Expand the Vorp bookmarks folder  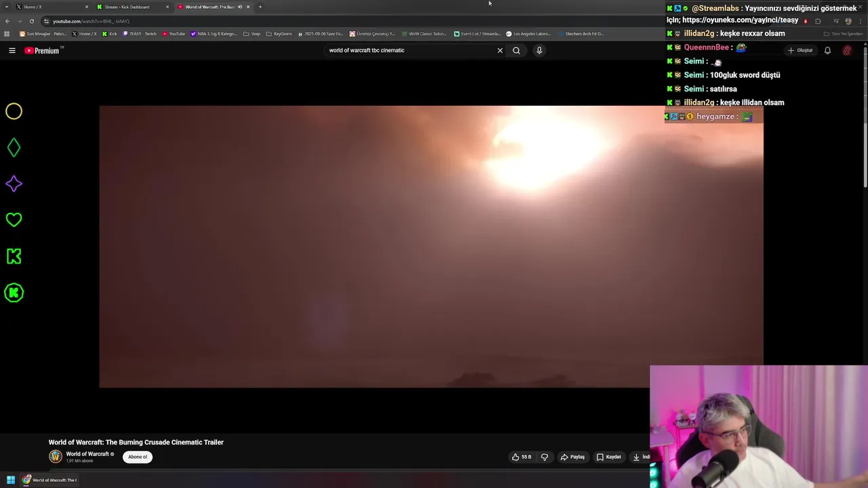(252, 33)
